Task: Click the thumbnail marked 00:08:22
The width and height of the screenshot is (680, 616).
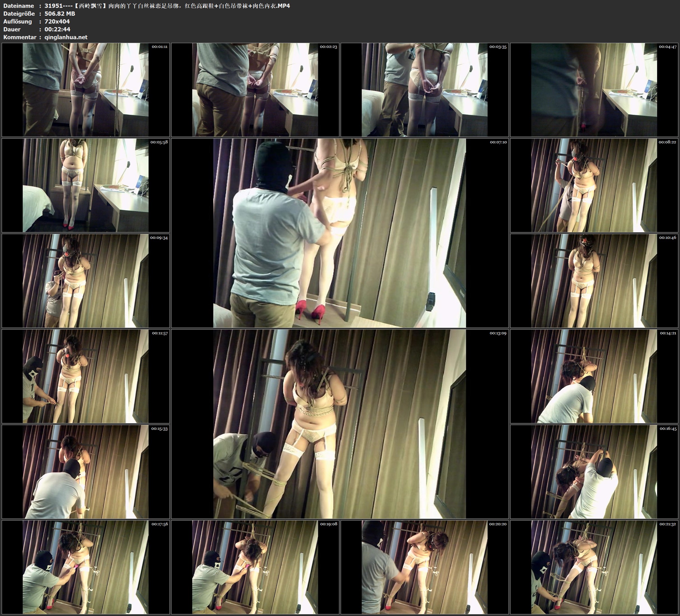Action: pyautogui.click(x=594, y=185)
